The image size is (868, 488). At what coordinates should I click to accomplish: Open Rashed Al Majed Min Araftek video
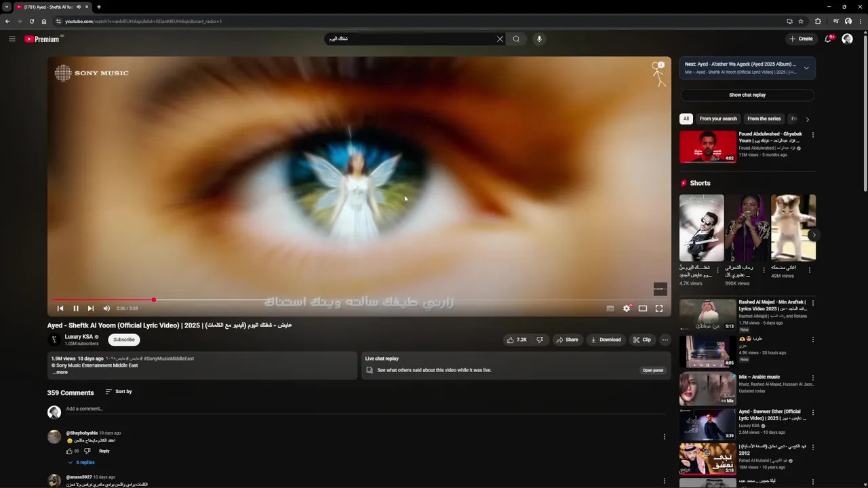(x=708, y=314)
